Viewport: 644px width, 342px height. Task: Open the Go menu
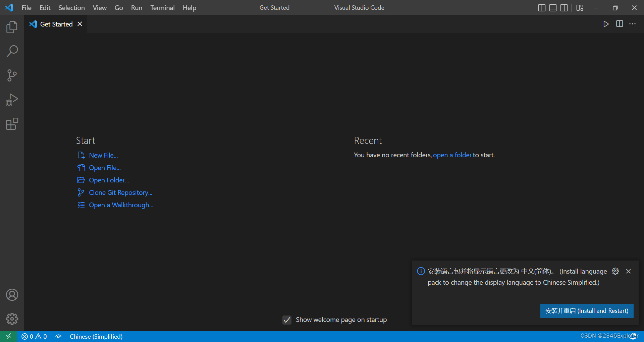(x=119, y=8)
